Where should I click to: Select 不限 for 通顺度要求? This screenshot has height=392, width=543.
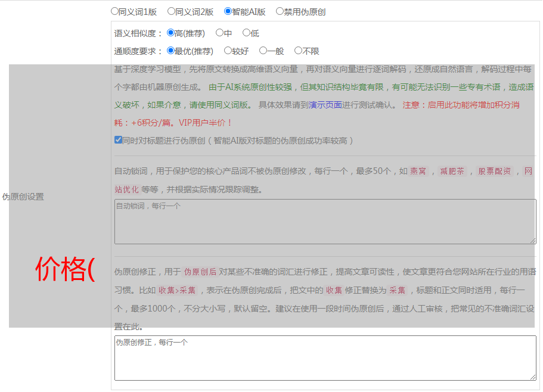click(299, 51)
